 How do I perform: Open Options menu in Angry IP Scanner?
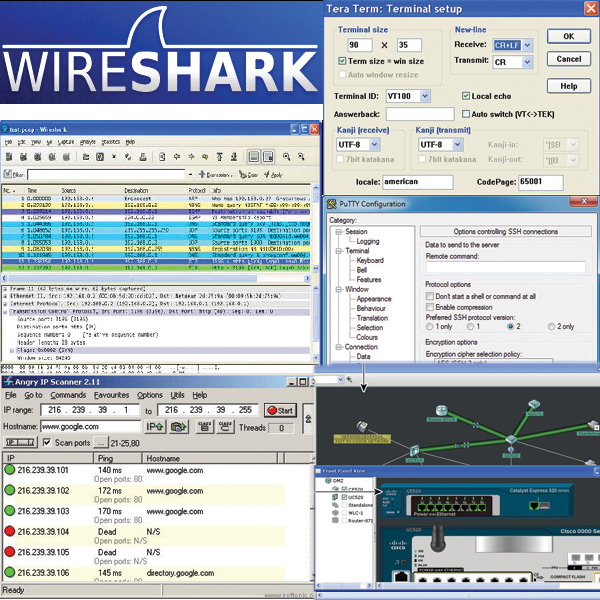(x=150, y=395)
